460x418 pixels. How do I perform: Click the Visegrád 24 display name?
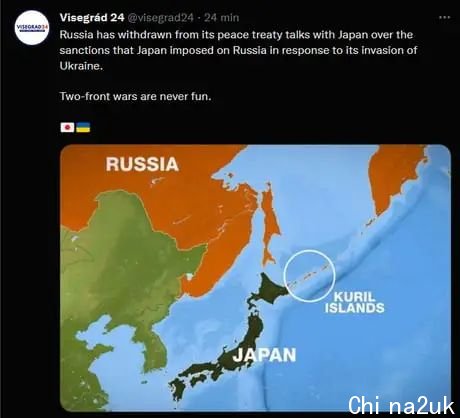pyautogui.click(x=92, y=17)
